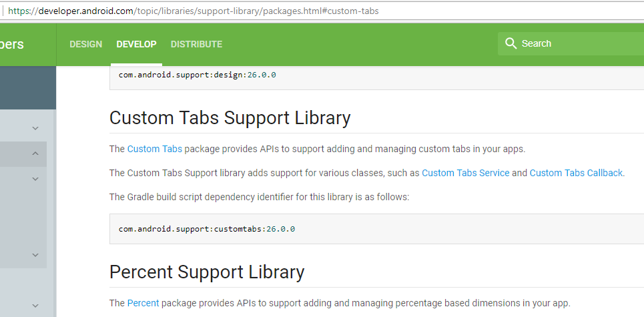Image resolution: width=644 pixels, height=317 pixels.
Task: Open the Percent package link
Action: coord(143,304)
